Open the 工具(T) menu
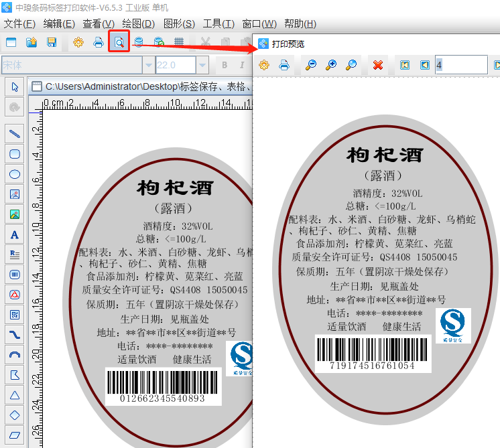 [218, 24]
